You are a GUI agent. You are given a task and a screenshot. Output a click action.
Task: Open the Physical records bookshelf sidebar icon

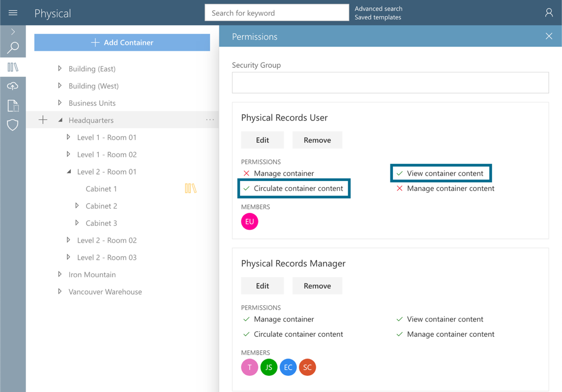pyautogui.click(x=13, y=67)
